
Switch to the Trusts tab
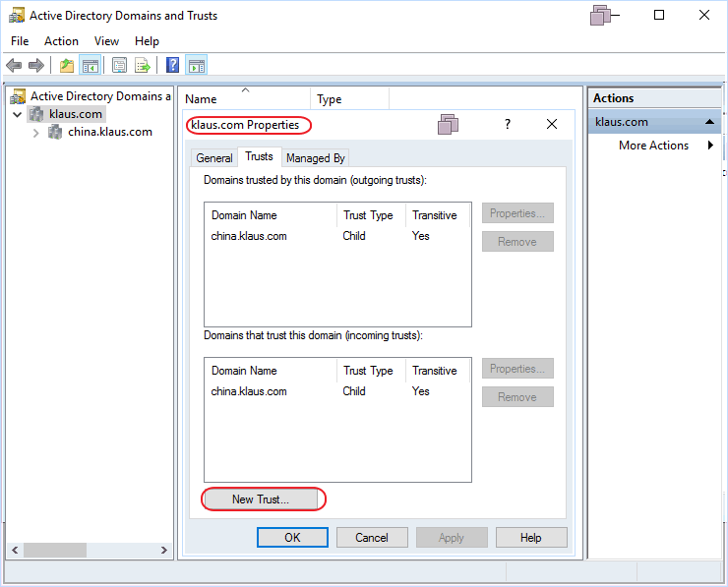tap(259, 156)
